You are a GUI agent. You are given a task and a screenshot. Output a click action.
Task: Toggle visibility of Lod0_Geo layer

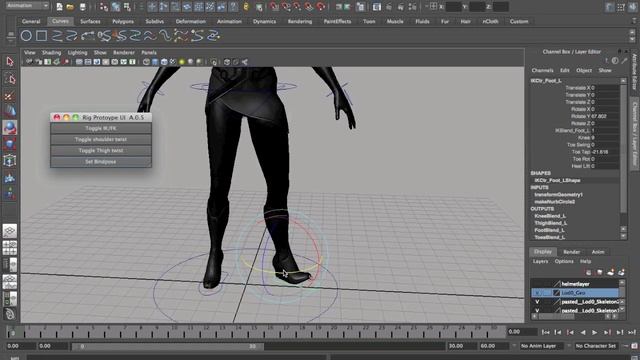(537, 293)
